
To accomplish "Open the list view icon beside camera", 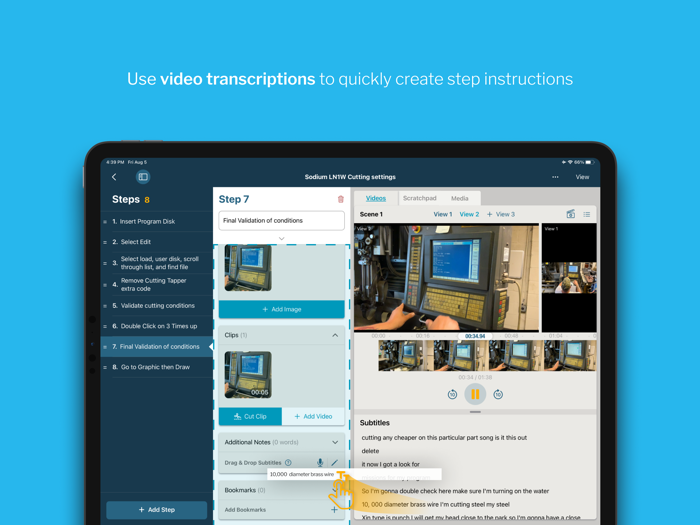I will click(587, 214).
